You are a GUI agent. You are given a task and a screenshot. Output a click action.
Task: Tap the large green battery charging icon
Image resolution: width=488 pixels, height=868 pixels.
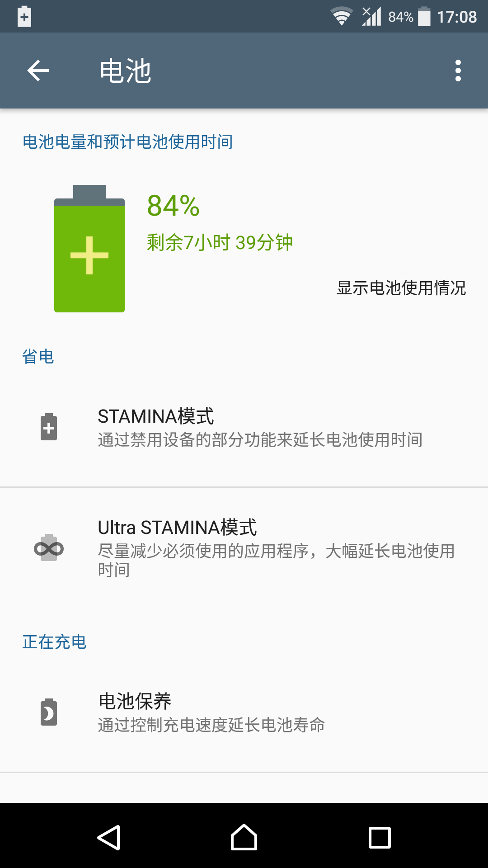(x=89, y=249)
